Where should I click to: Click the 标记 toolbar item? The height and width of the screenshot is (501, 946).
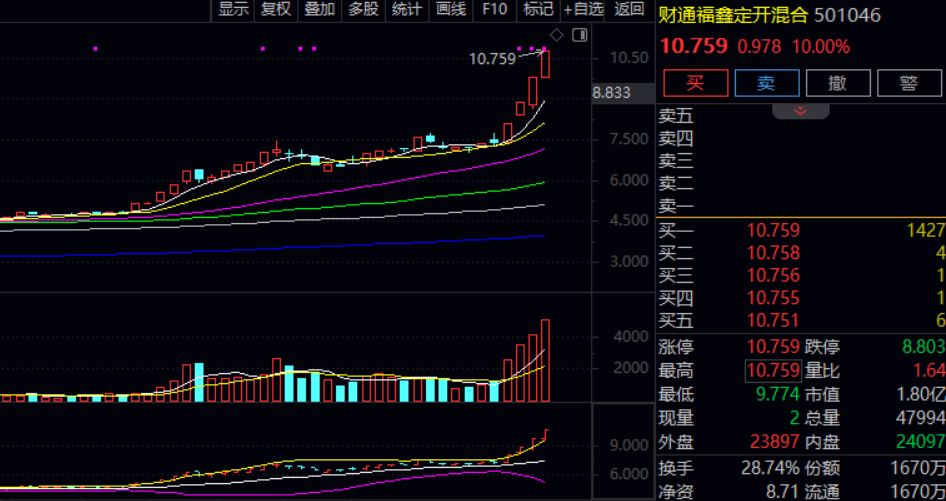click(538, 9)
